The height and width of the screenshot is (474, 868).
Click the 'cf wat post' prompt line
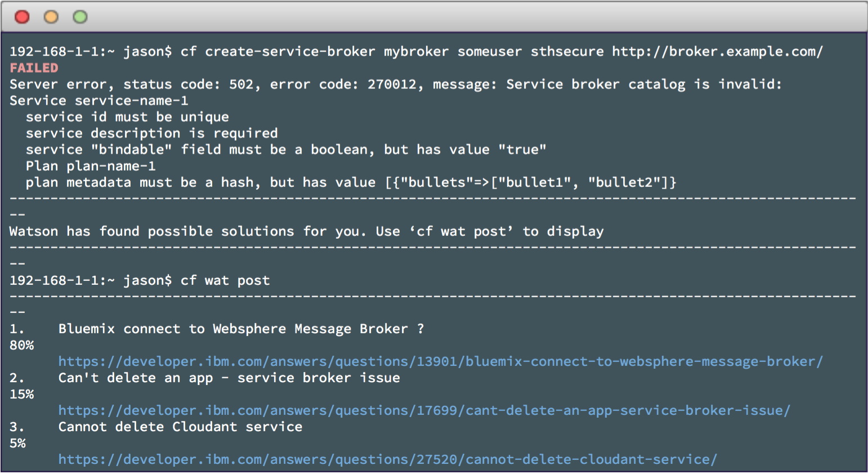(x=140, y=280)
